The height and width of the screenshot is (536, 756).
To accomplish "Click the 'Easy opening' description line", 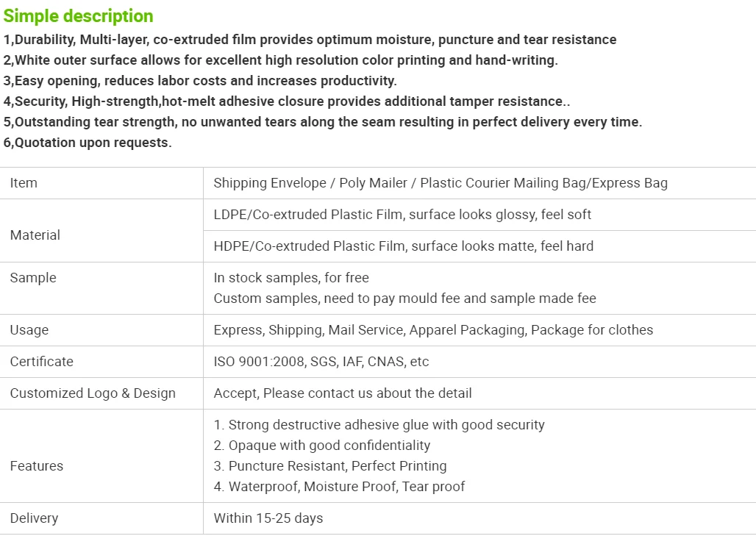I will pyautogui.click(x=200, y=81).
